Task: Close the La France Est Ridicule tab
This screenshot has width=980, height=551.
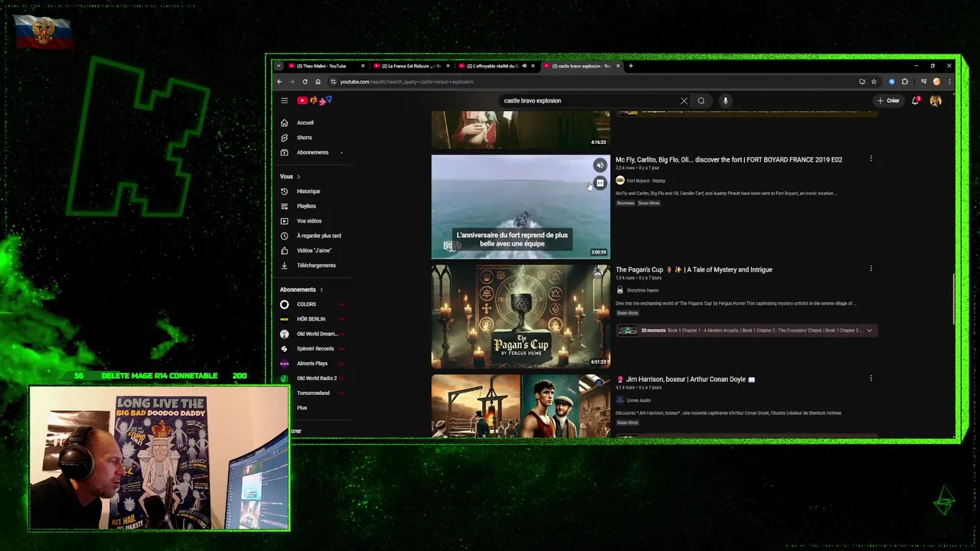Action: coord(448,66)
